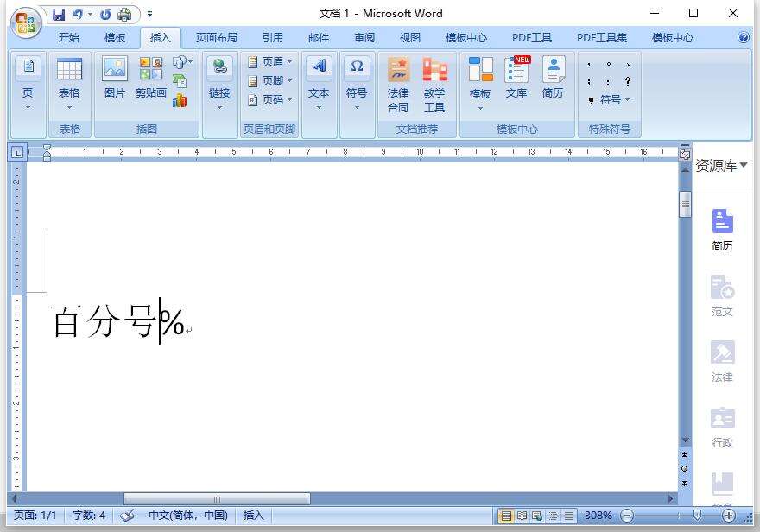Insert a picture using the 图片 icon

click(115, 68)
